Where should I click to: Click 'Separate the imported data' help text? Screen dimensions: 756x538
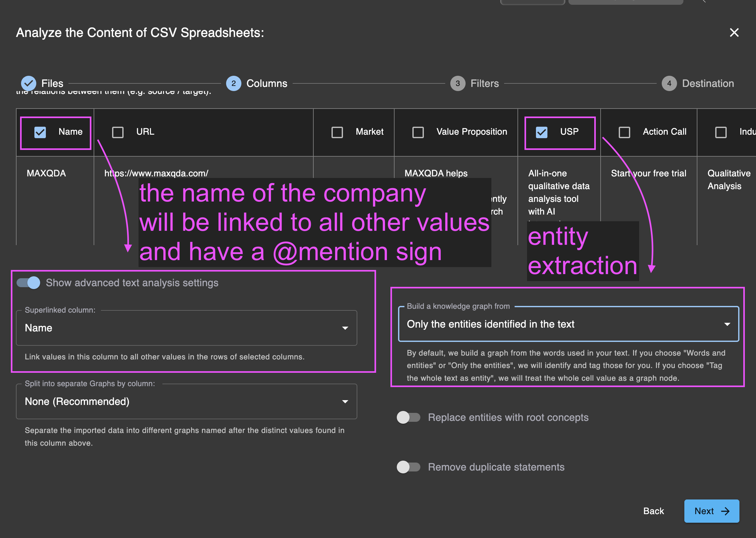(x=185, y=437)
